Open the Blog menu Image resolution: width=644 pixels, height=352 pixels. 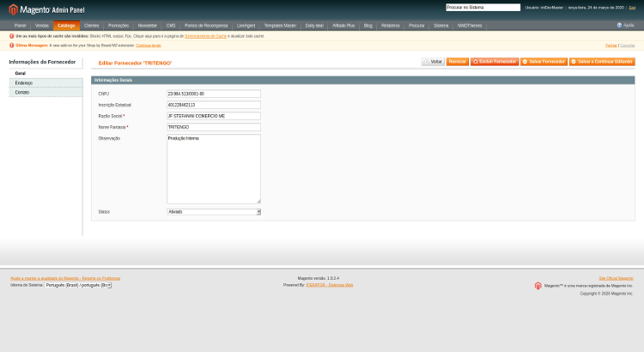pyautogui.click(x=368, y=26)
